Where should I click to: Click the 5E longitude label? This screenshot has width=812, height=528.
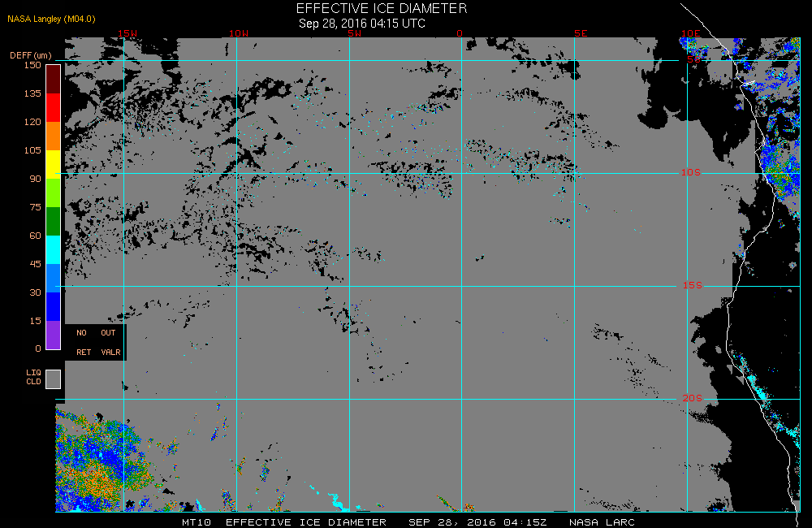tap(581, 33)
